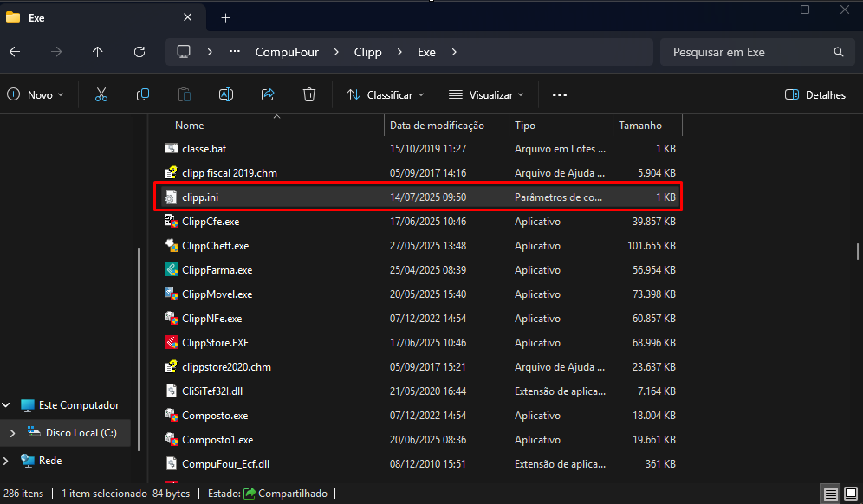The height and width of the screenshot is (504, 863).
Task: Expand Disco Local (C:) tree node
Action: pos(12,432)
